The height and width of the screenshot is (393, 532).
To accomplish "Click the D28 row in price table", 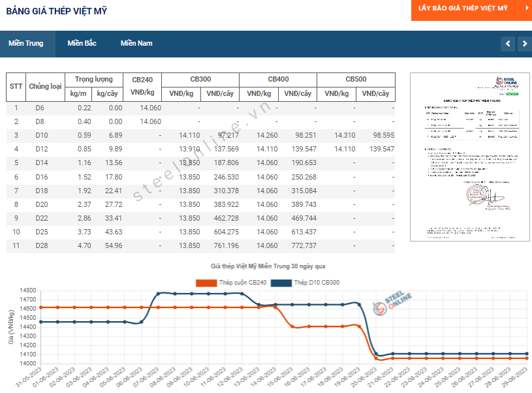I will (x=42, y=245).
